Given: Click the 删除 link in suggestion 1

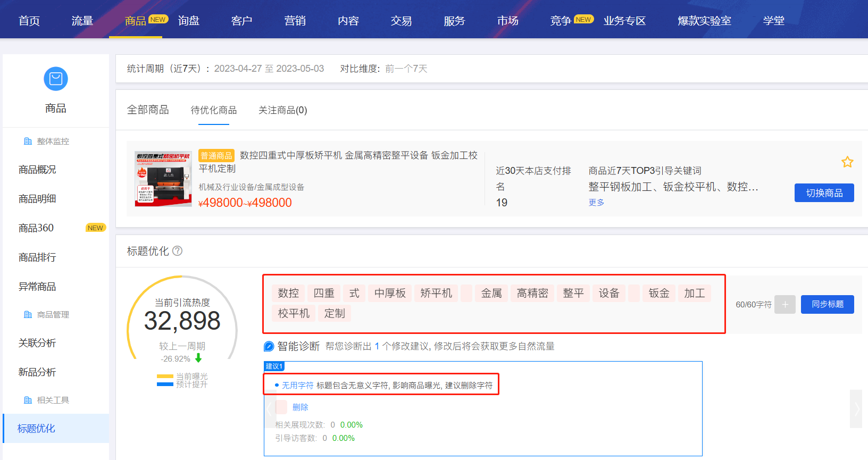Looking at the screenshot, I should click(300, 407).
